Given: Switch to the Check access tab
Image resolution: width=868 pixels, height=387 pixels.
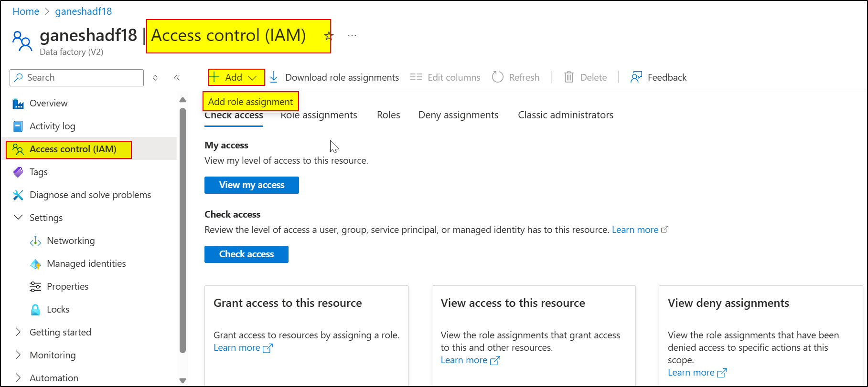Looking at the screenshot, I should tap(234, 115).
